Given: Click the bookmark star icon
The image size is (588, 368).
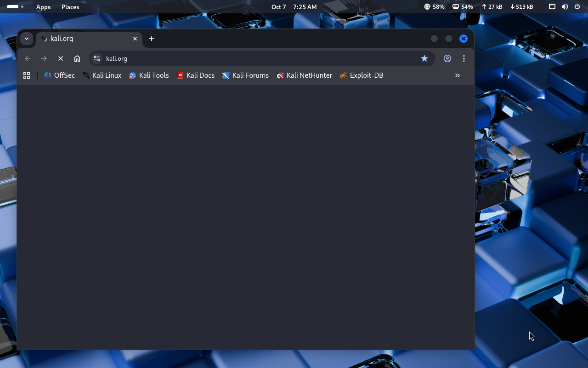Looking at the screenshot, I should [x=424, y=58].
